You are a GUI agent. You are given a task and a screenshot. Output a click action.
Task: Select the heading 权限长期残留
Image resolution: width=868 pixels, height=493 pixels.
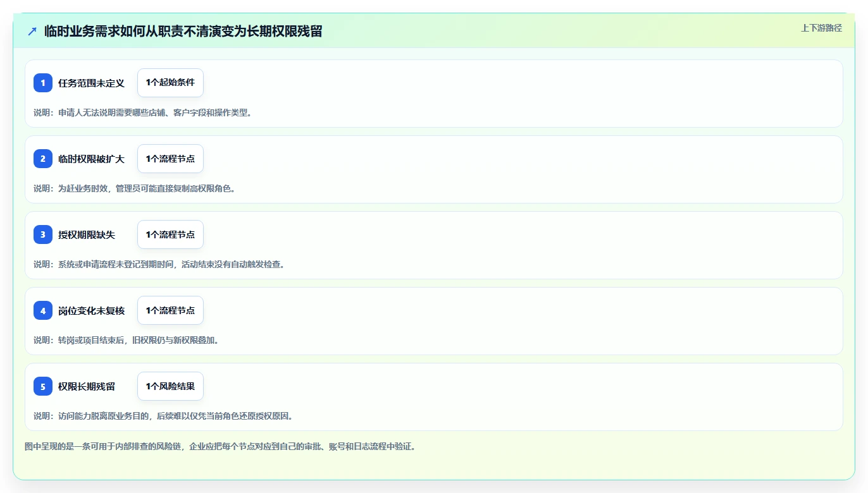click(x=87, y=387)
